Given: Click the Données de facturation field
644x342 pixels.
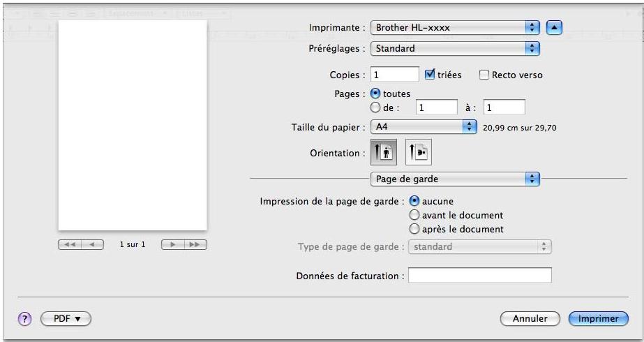Looking at the screenshot, I should (x=480, y=276).
